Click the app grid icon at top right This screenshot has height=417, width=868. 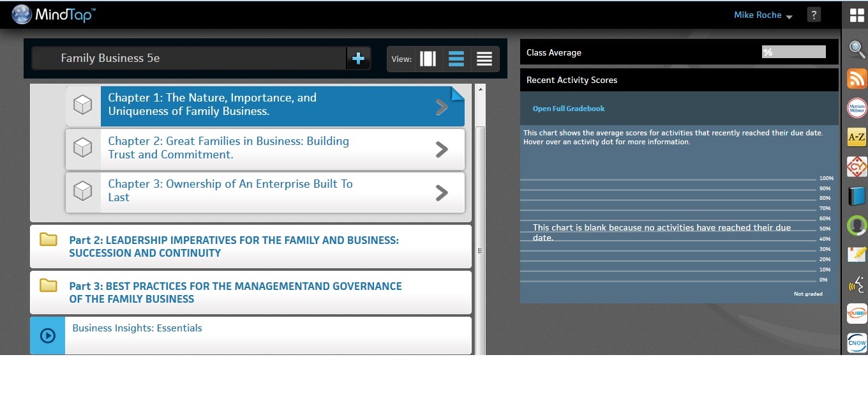pyautogui.click(x=857, y=15)
